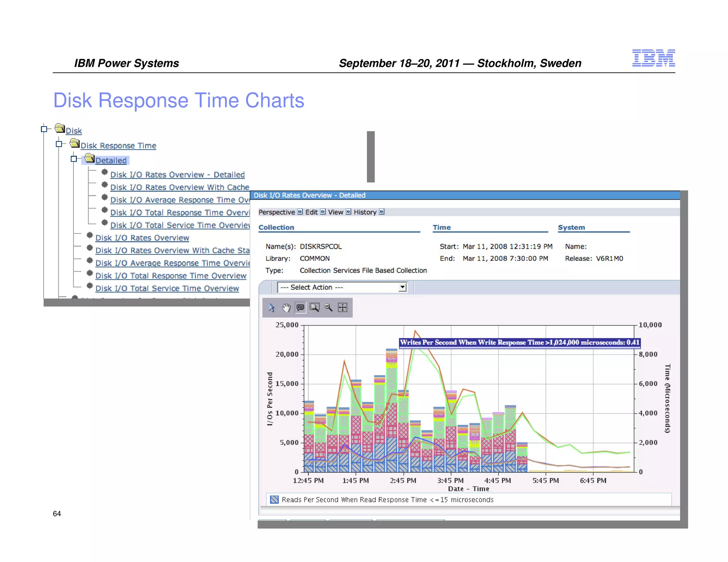Click the V6R1M0 release value
This screenshot has height=562, width=728.
tap(609, 259)
